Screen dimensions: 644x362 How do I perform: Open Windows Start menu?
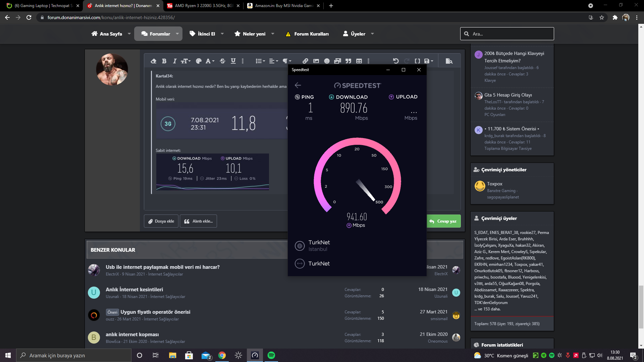pyautogui.click(x=8, y=355)
